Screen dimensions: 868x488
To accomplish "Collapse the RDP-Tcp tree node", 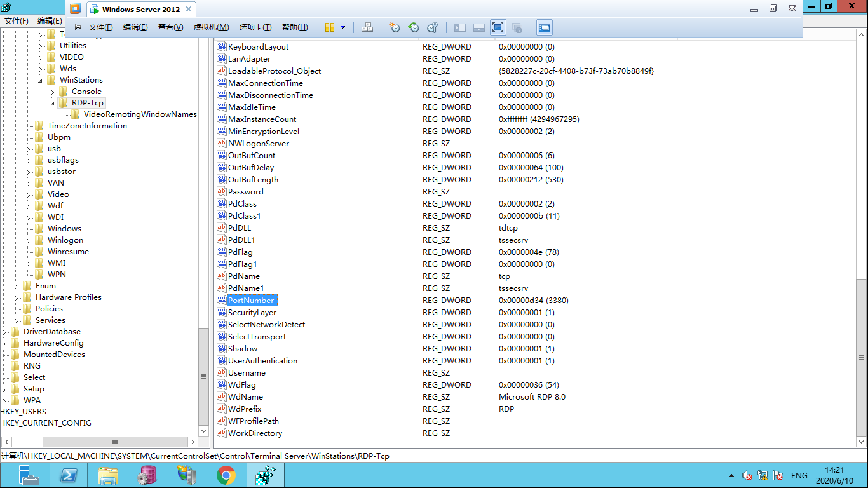I will 53,103.
